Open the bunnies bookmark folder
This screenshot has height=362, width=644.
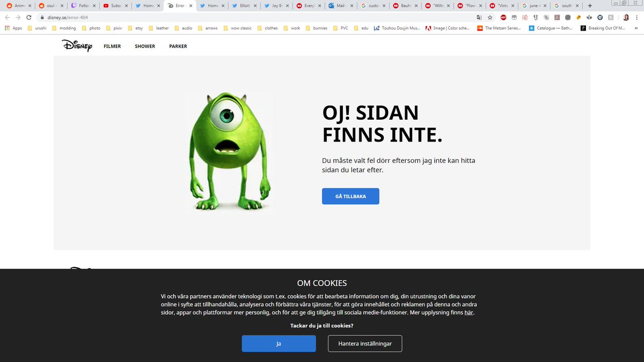pos(316,28)
